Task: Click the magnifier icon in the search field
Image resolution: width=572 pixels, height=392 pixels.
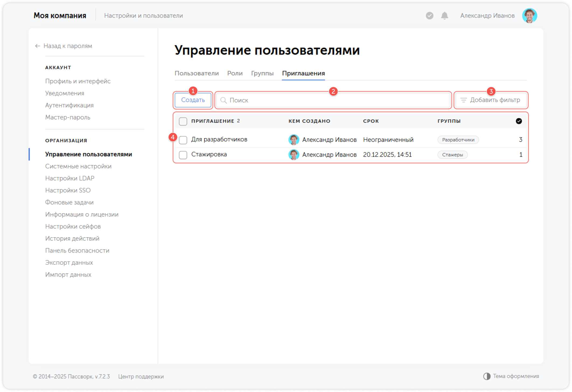Action: [224, 100]
